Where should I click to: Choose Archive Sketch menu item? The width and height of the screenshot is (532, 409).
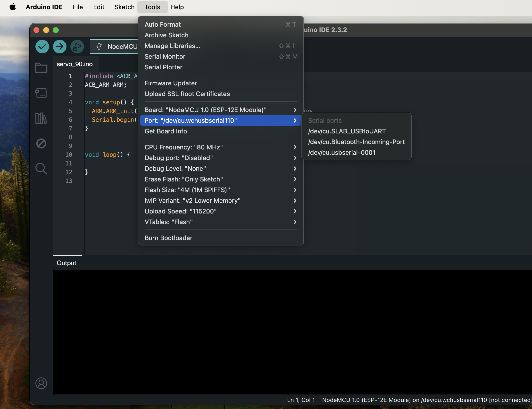tap(221, 35)
